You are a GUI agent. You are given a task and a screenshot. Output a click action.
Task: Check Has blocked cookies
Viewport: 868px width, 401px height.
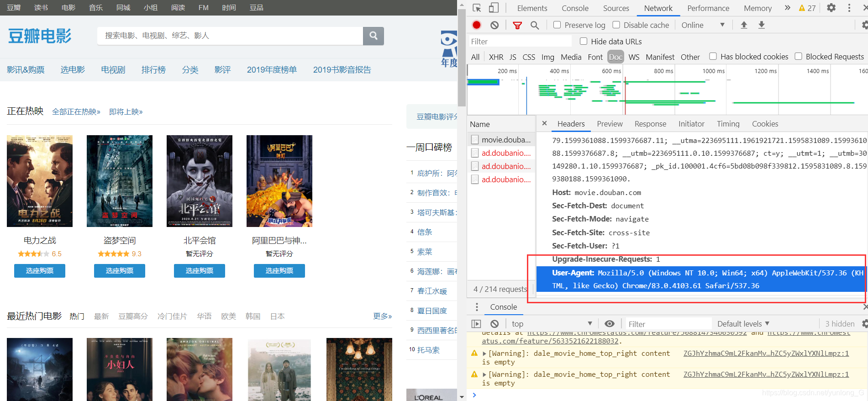[713, 56]
